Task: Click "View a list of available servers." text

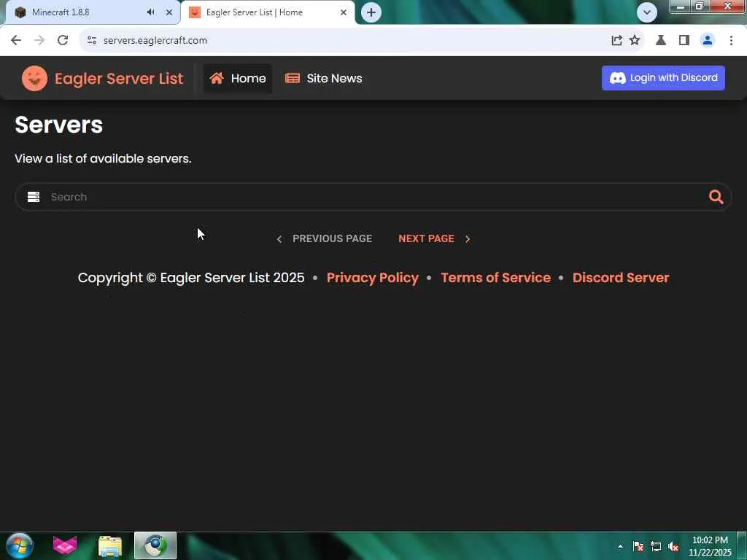Action: [103, 158]
